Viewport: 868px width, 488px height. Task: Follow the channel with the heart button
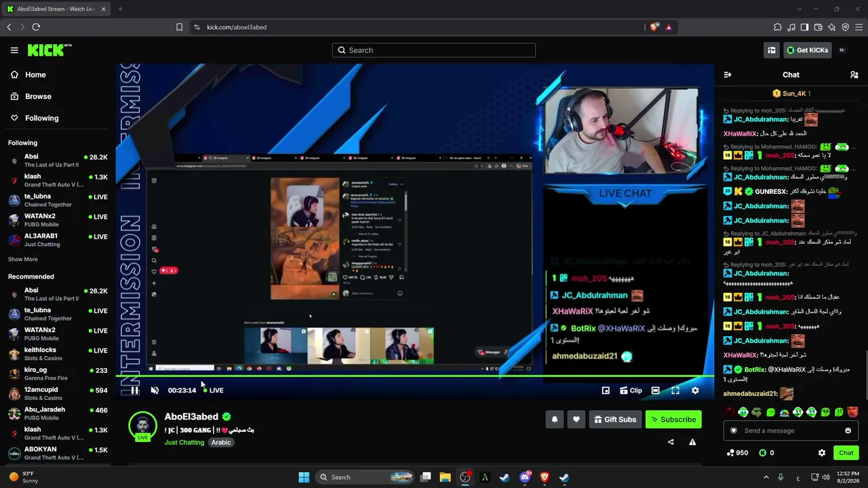click(576, 420)
